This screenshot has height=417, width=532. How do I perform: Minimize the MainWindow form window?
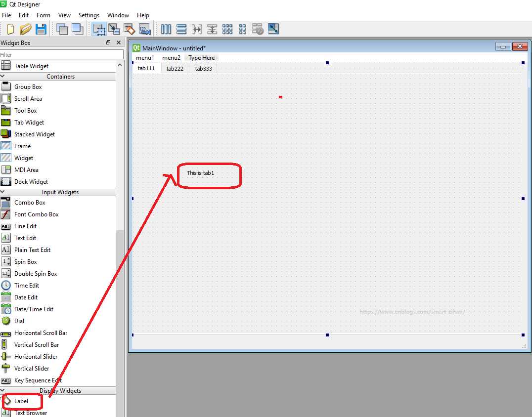pos(503,47)
